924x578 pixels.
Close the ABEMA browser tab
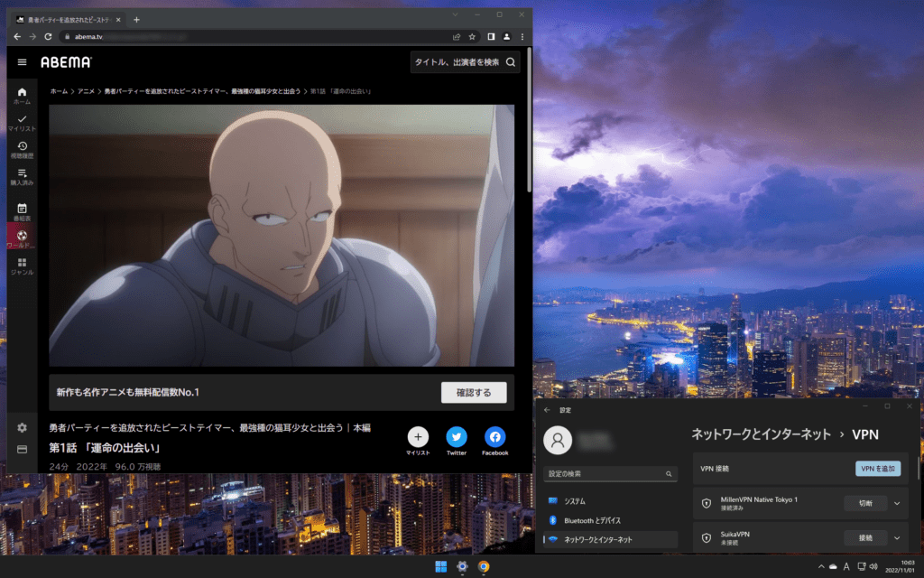pos(118,20)
